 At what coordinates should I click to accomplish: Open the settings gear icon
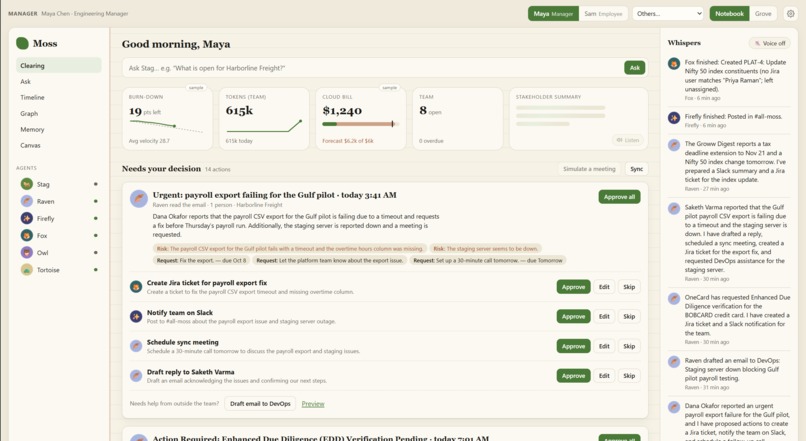[x=790, y=14]
